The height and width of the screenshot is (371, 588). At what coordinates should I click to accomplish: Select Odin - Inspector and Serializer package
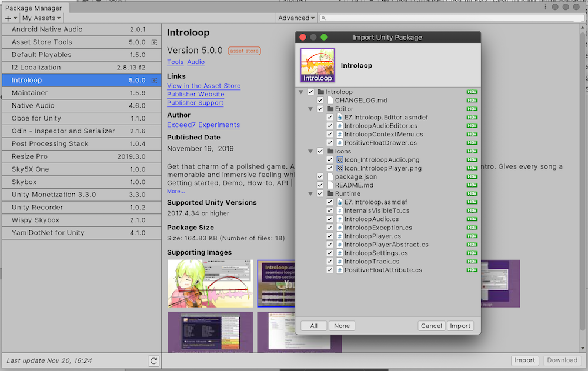click(x=82, y=131)
